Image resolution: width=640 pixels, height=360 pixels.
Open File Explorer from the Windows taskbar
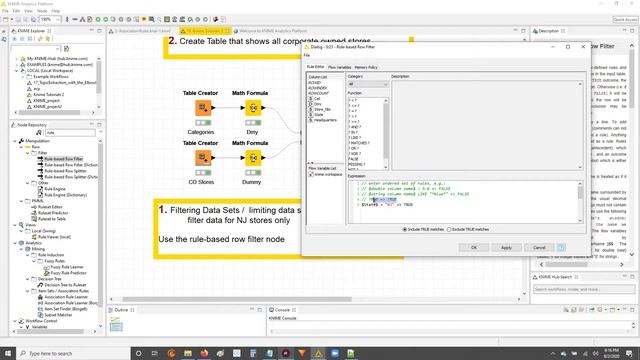188,353
